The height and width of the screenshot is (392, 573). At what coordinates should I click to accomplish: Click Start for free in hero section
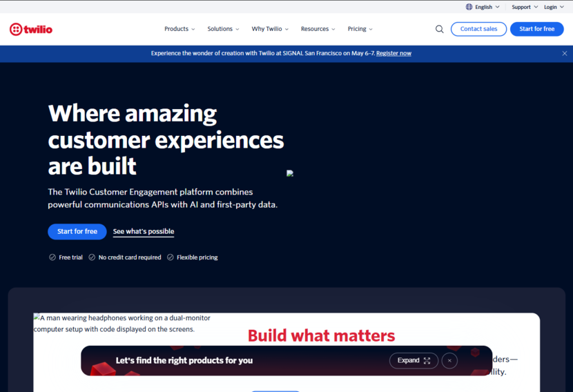point(77,232)
